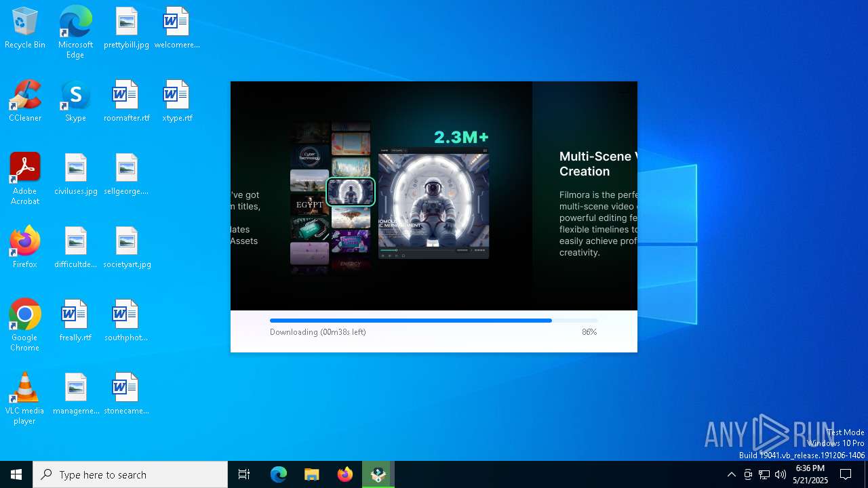Viewport: 868px width, 488px height.
Task: Click the "2.3M+" text in installer
Action: tap(461, 137)
